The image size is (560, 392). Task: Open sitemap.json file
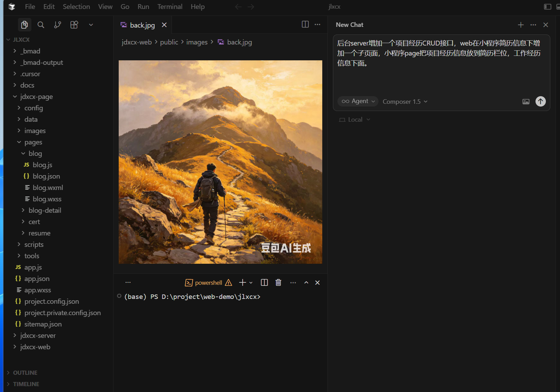pyautogui.click(x=43, y=324)
